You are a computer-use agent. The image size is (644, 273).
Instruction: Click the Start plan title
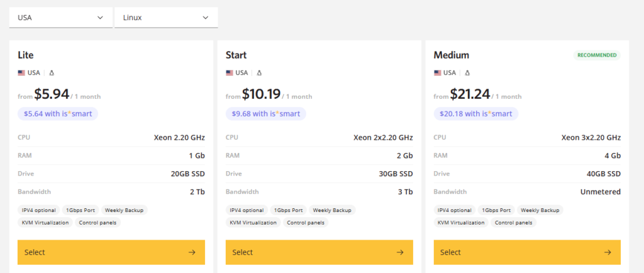coord(236,55)
